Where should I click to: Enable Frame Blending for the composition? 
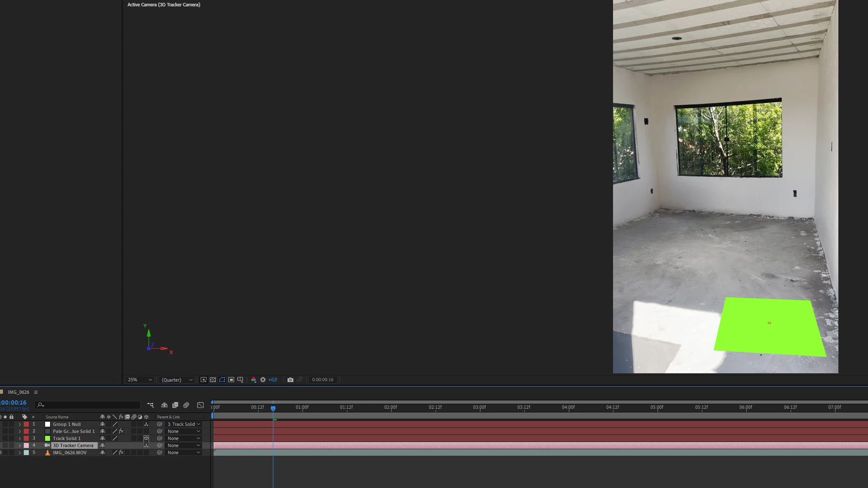175,405
